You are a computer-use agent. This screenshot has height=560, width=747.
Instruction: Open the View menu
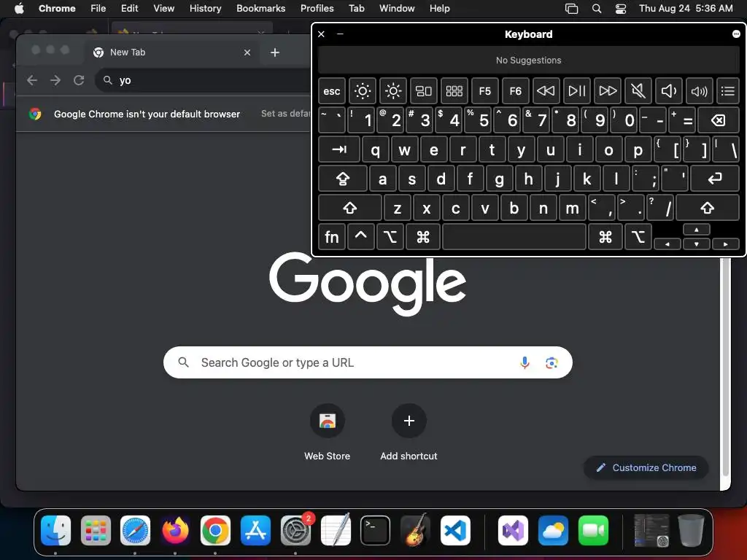coord(163,8)
